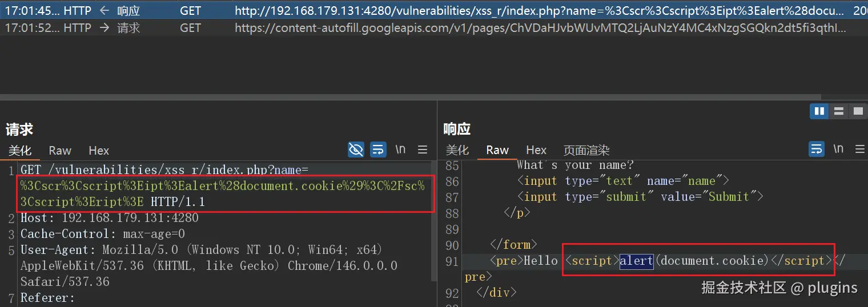Toggle the \n newline display in request panel
Image resolution: width=868 pixels, height=307 pixels.
coord(400,150)
